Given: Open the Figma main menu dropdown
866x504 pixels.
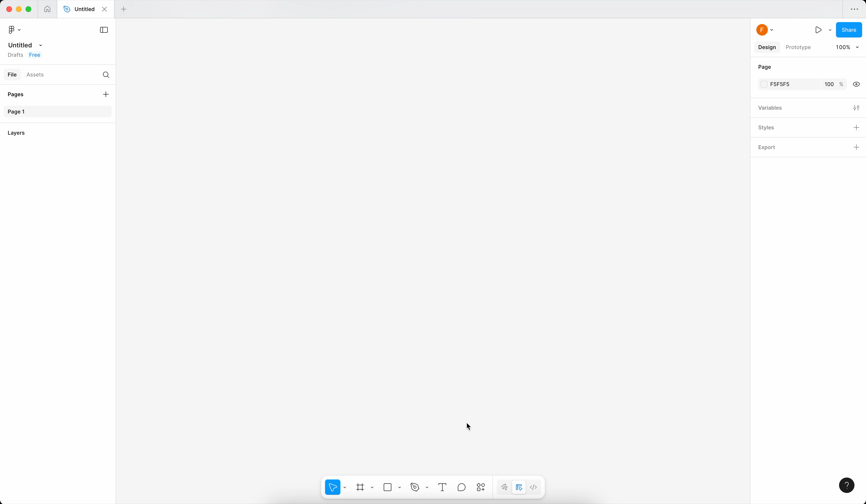Looking at the screenshot, I should tap(14, 30).
